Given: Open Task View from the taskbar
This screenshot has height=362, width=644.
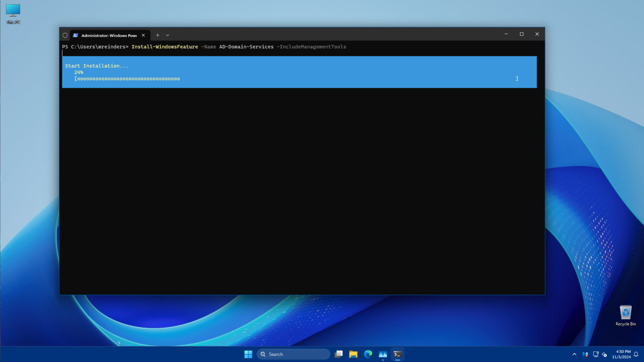Looking at the screenshot, I should [x=339, y=354].
